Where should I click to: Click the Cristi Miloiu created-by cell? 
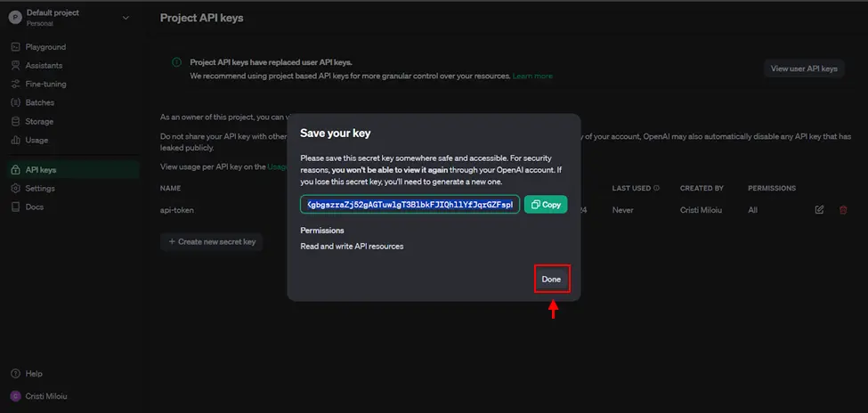point(702,210)
